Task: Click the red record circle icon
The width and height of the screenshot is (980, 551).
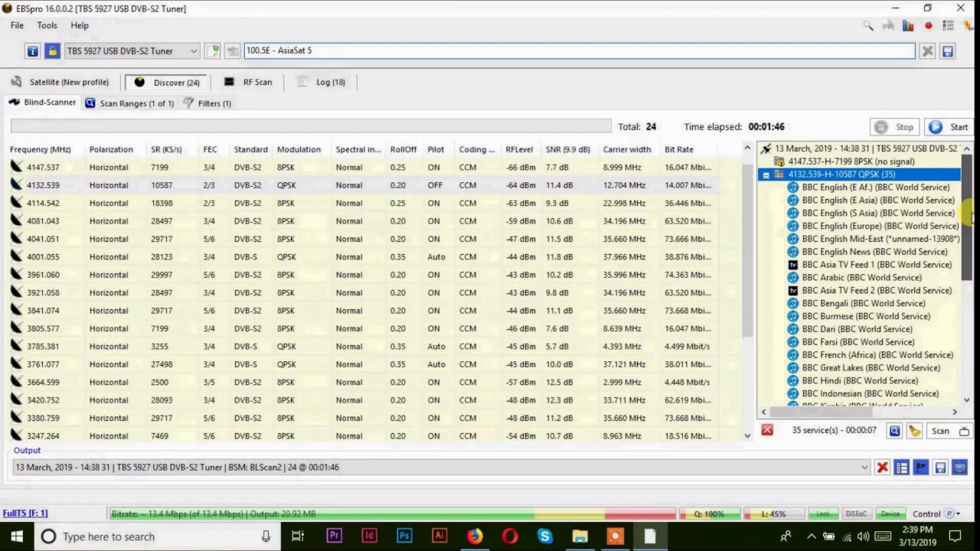Action: (928, 26)
